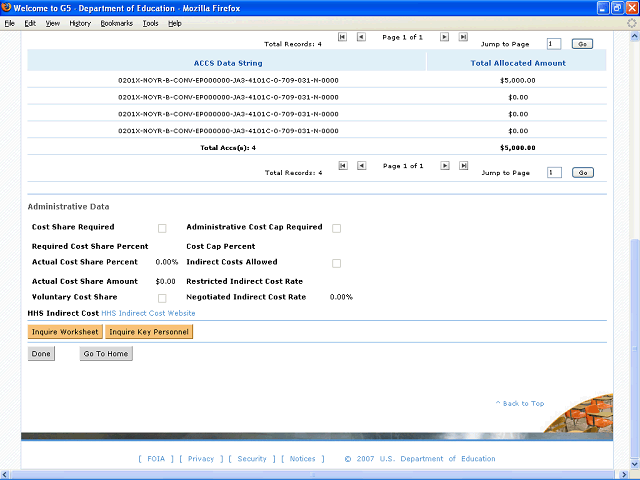
Task: Open the Help menu
Action: click(175, 24)
